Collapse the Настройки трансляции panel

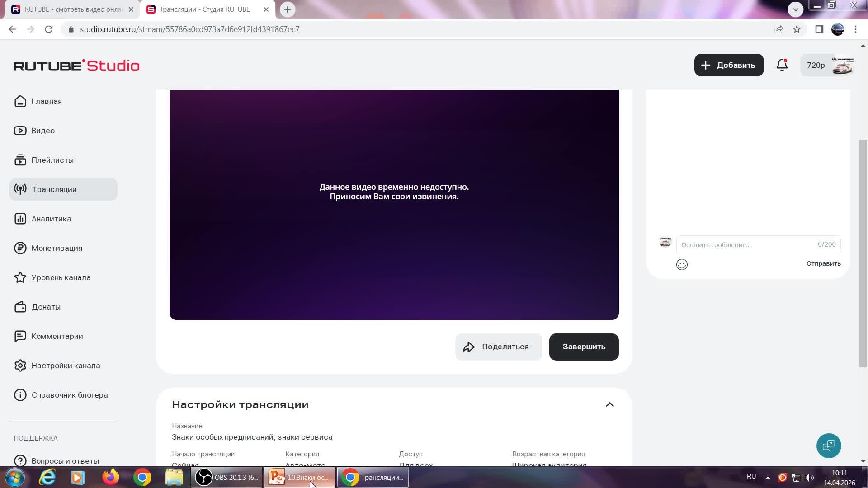coord(610,404)
